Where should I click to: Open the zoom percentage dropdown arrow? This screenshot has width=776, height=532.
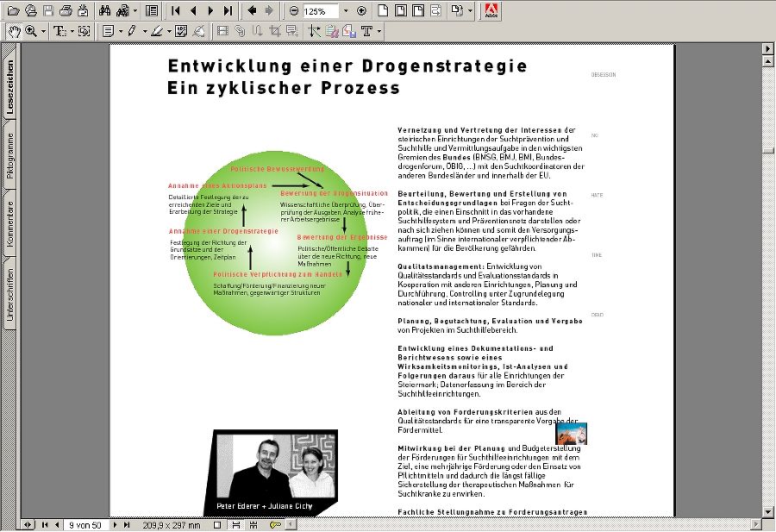tap(346, 11)
